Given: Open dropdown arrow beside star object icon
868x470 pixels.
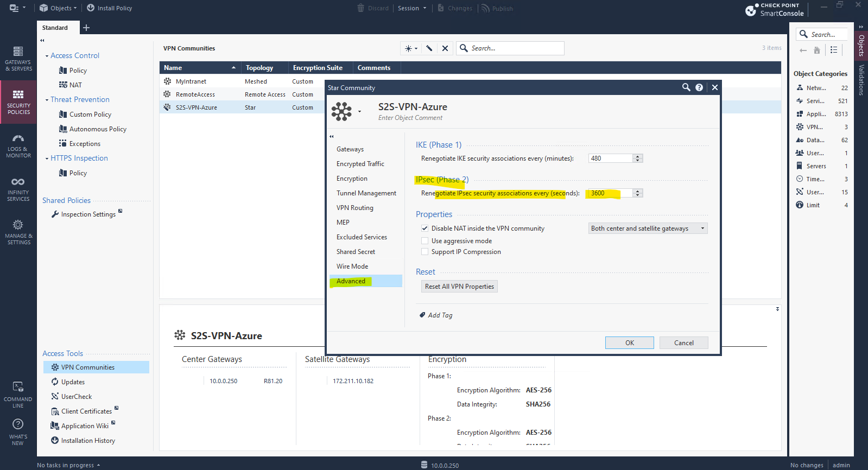Looking at the screenshot, I should tap(359, 112).
